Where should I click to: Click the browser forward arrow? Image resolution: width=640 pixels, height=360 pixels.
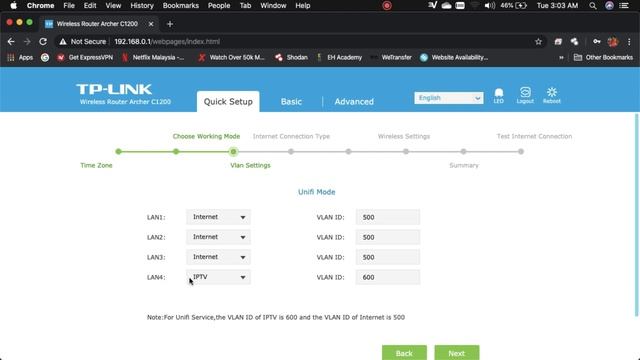tap(27, 42)
